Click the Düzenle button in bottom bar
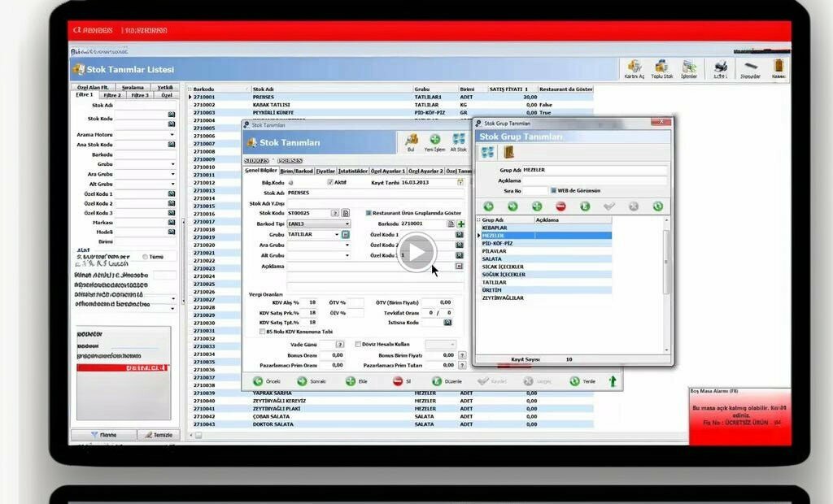 [447, 381]
